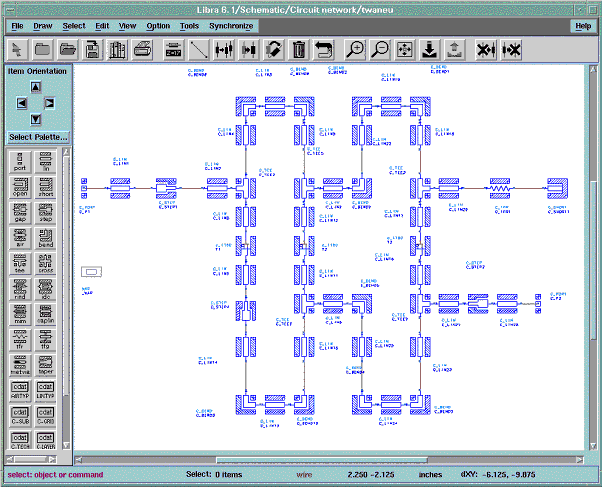Click the resistor component near the short termination
This screenshot has height=487, width=602.
(x=500, y=188)
